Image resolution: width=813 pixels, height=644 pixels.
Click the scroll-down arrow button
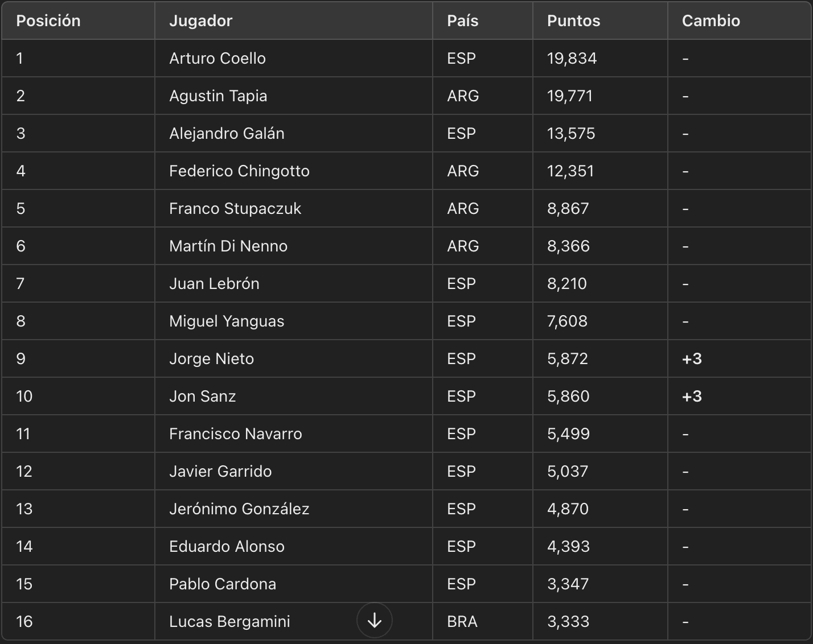[x=375, y=620]
